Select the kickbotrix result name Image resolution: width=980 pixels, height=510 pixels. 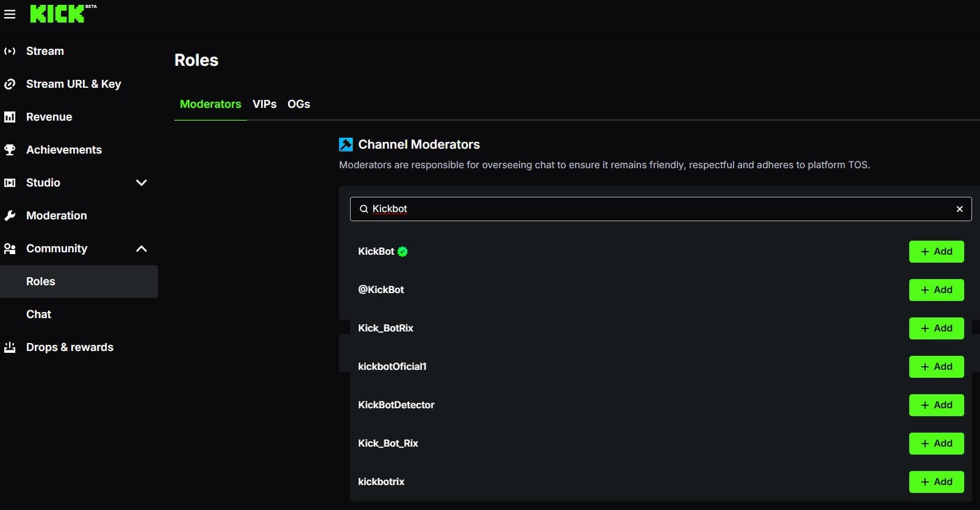381,482
